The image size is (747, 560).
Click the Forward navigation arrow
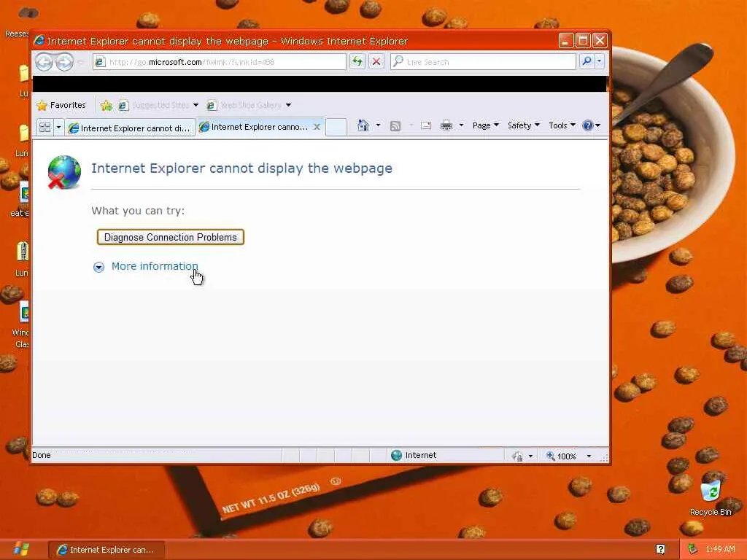(64, 62)
